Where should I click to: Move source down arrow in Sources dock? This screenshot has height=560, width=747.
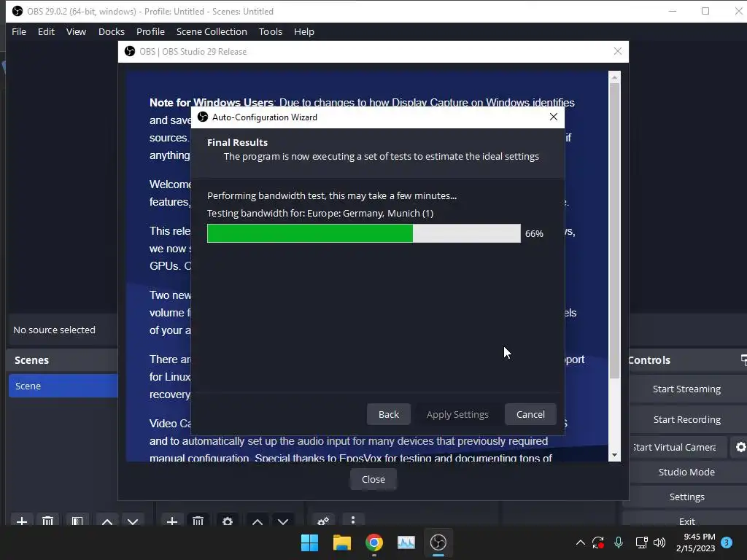tap(283, 521)
